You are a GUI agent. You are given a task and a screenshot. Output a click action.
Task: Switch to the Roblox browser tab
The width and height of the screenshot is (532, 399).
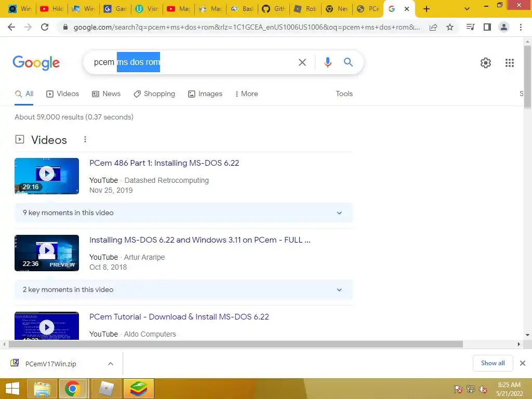tap(305, 9)
